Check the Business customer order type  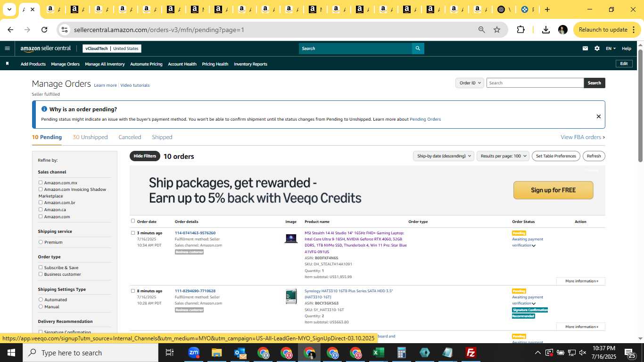click(x=41, y=274)
